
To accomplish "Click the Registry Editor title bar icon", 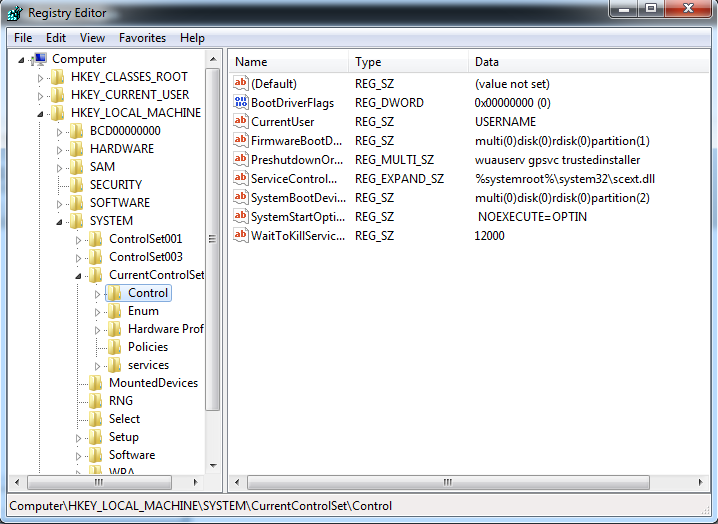I will tap(13, 12).
